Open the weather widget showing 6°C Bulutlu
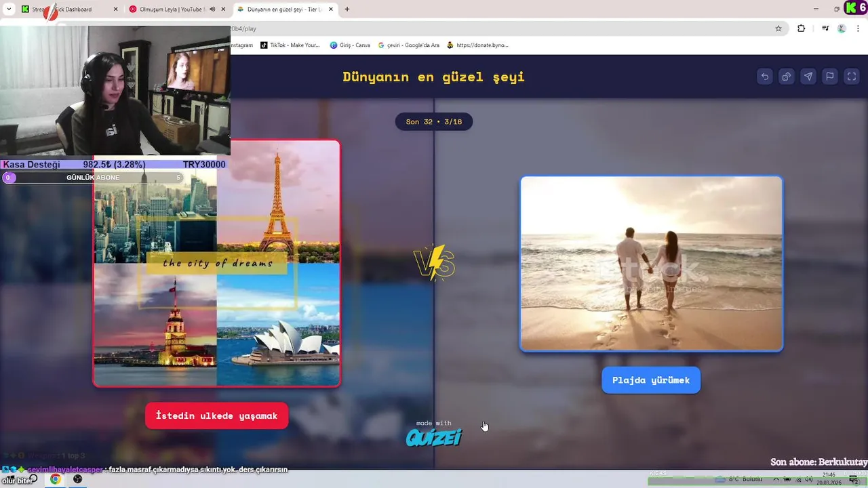This screenshot has height=488, width=868. pos(739,479)
